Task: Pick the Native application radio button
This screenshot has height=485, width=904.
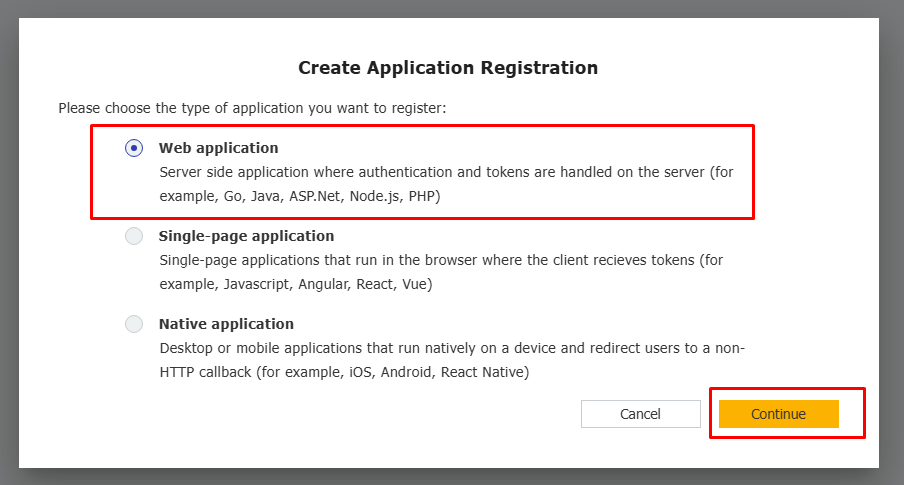Action: pos(134,324)
